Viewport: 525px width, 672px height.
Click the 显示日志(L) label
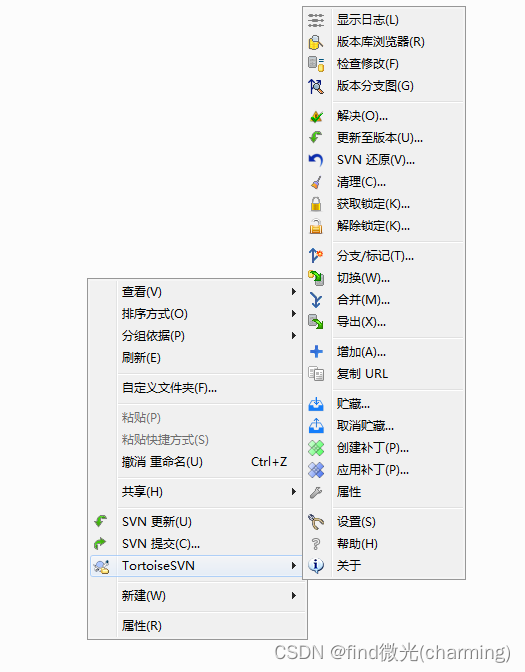(x=368, y=20)
